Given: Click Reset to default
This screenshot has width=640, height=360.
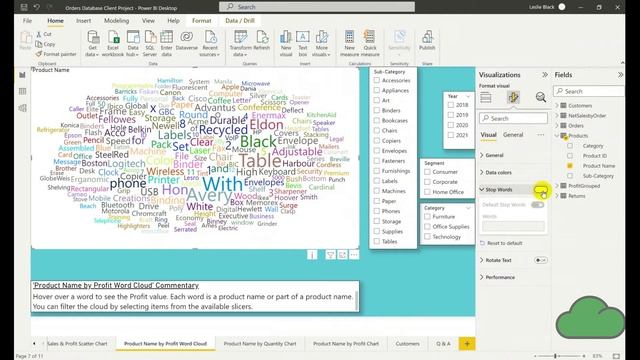Looking at the screenshot, I should (501, 243).
